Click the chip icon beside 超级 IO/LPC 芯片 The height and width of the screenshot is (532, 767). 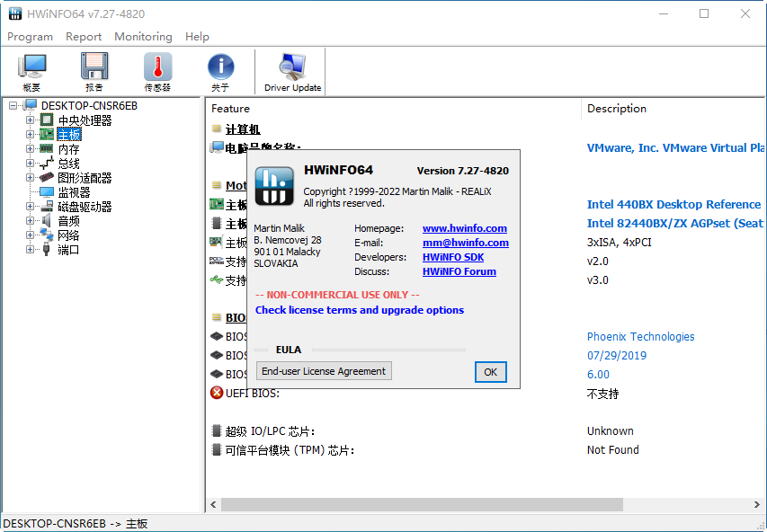(x=216, y=430)
